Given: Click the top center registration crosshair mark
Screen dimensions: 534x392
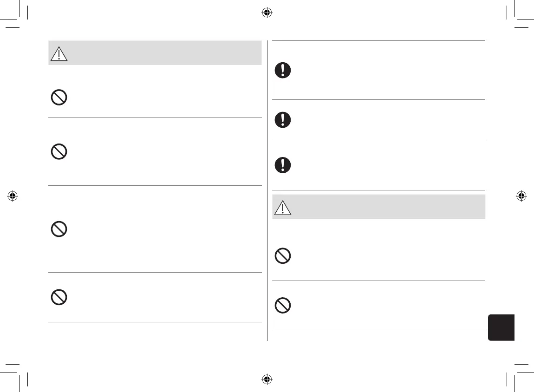Looking at the screenshot, I should (x=267, y=13).
